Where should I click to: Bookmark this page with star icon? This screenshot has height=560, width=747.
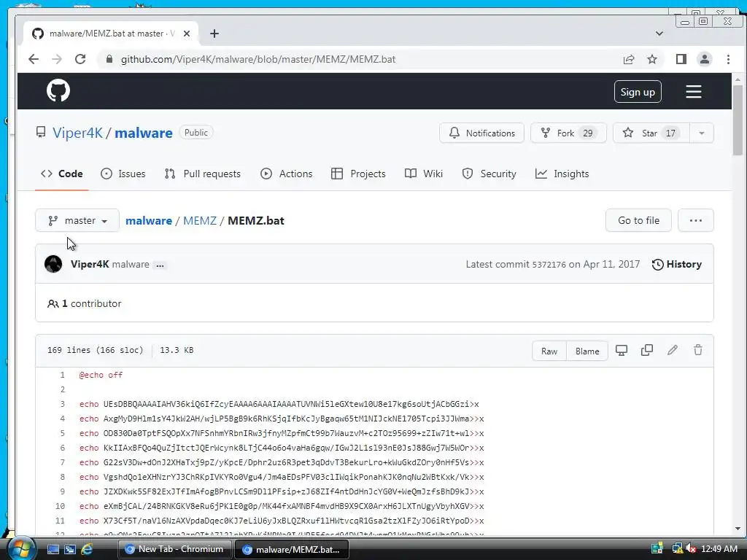pos(651,59)
